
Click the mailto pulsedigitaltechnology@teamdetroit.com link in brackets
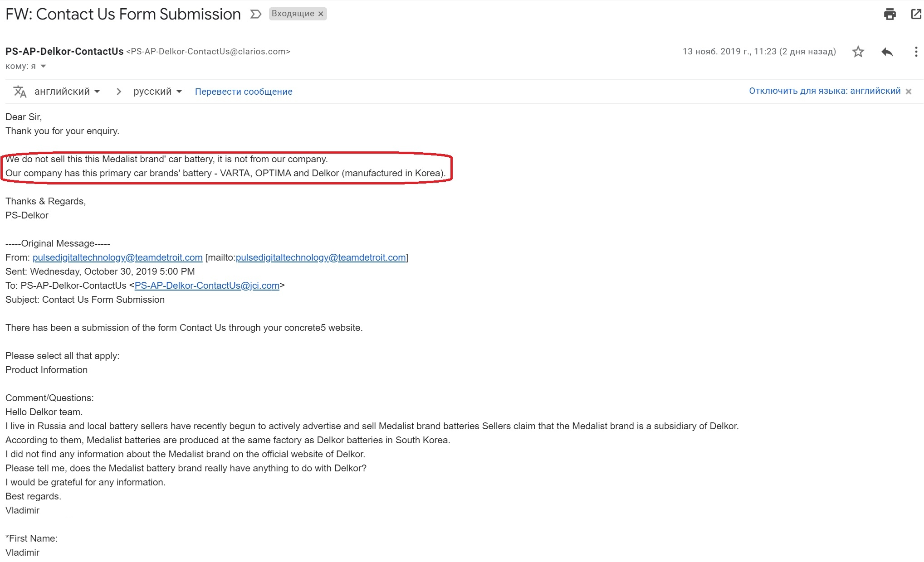[321, 257]
